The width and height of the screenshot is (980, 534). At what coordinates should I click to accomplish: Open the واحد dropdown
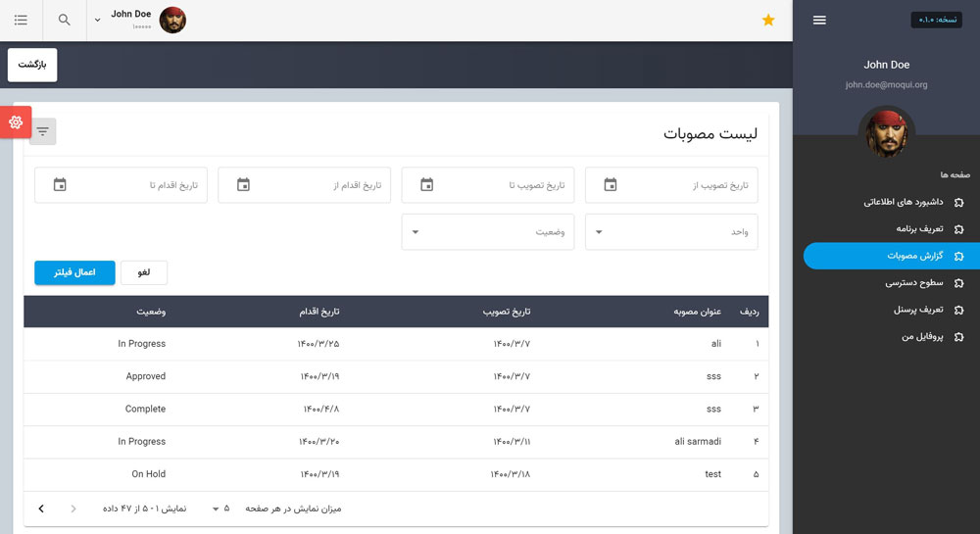pyautogui.click(x=671, y=231)
